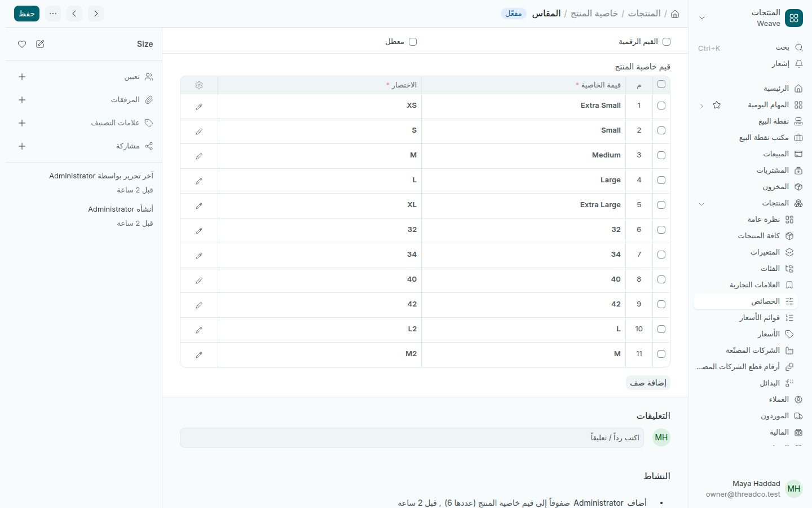Open the notifications bell icon
The width and height of the screenshot is (812, 508).
point(798,64)
